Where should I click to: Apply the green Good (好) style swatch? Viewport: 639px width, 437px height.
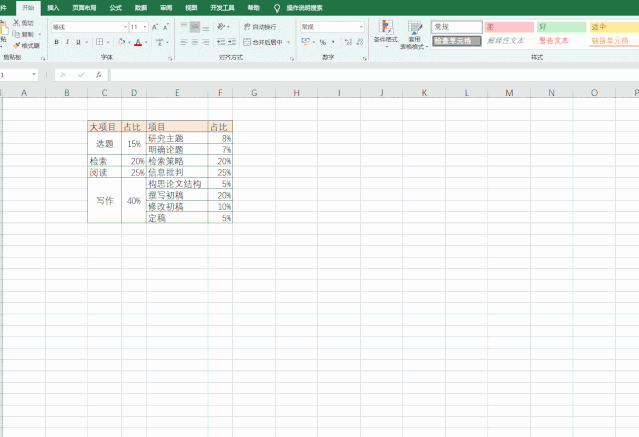pyautogui.click(x=559, y=27)
